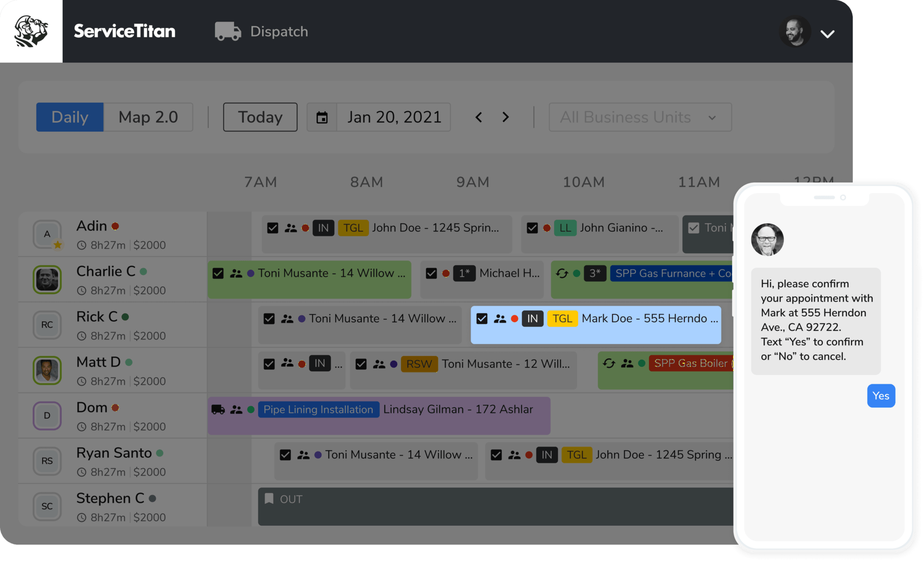The image size is (924, 561).
Task: Click the RS avatar for Ryan Santo
Action: [47, 461]
